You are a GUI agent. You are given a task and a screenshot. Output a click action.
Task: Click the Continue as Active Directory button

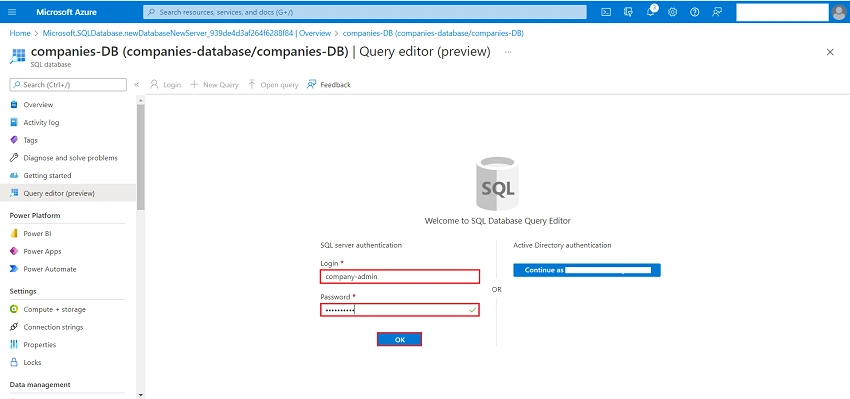click(x=587, y=270)
